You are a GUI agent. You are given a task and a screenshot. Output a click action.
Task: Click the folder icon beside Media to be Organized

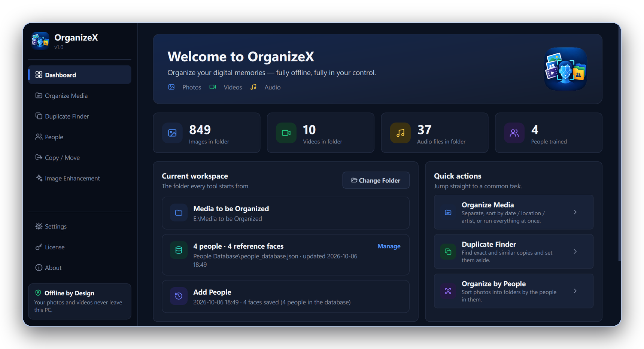pyautogui.click(x=179, y=213)
